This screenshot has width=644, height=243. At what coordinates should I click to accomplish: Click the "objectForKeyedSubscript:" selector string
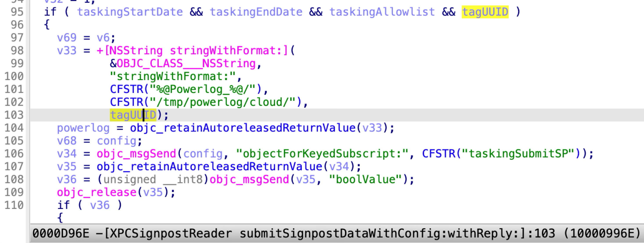click(x=322, y=154)
